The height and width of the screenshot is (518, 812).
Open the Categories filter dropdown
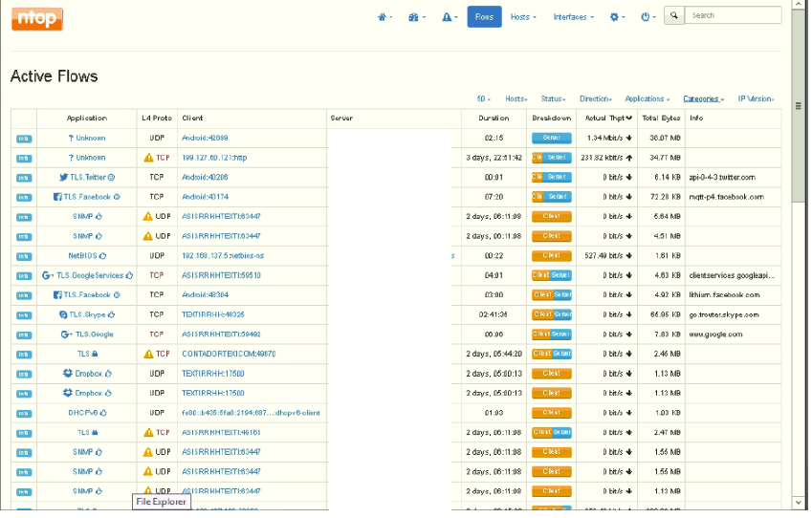point(703,98)
